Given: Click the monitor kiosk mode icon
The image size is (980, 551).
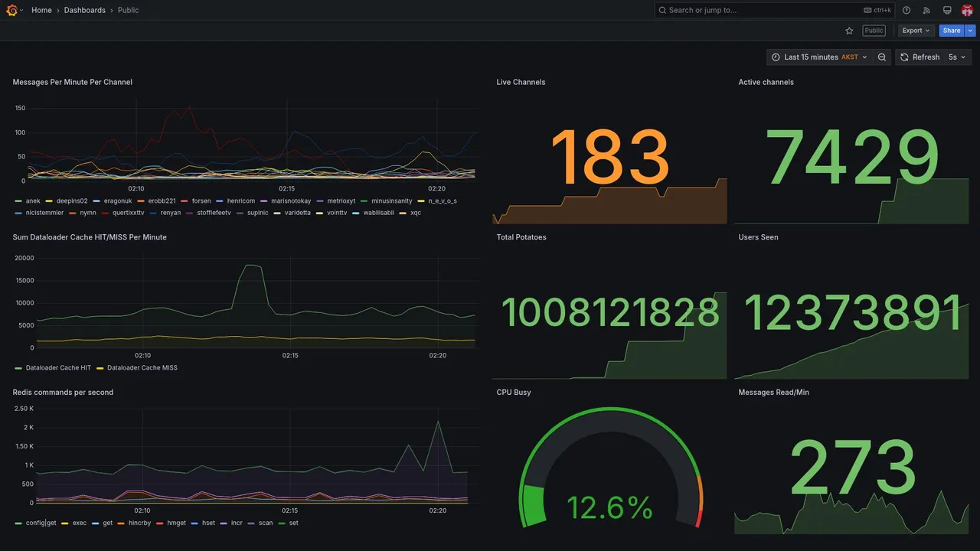Looking at the screenshot, I should pos(947,10).
